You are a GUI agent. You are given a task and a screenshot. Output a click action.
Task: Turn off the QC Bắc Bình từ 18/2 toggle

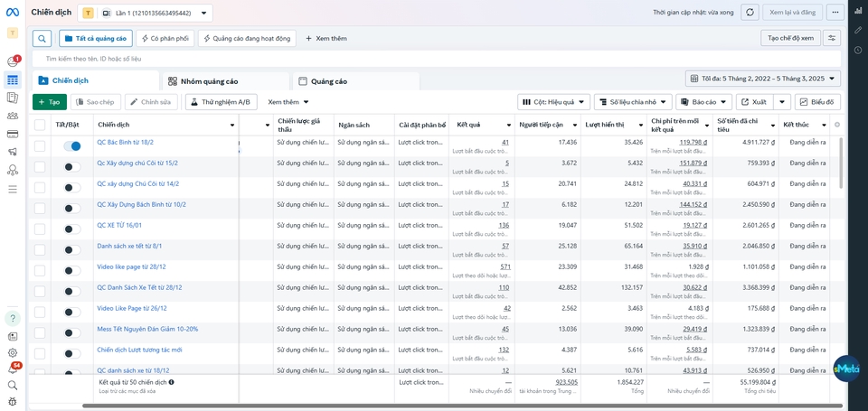tap(72, 146)
